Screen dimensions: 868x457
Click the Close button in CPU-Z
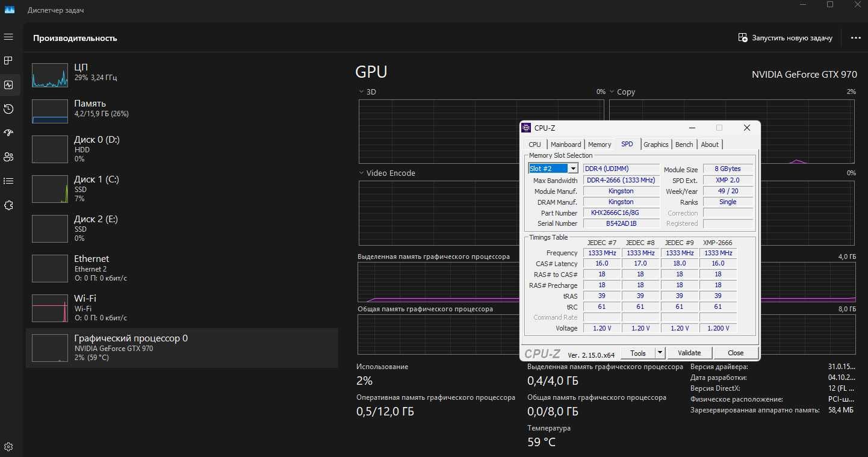736,353
